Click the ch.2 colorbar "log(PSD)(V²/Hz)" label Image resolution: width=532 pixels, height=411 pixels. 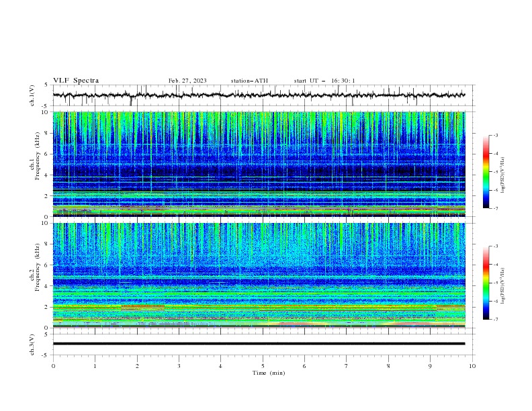(x=503, y=286)
